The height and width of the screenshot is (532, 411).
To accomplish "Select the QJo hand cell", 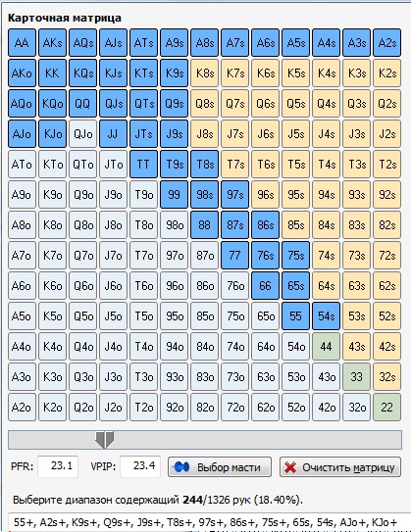I will [x=82, y=133].
